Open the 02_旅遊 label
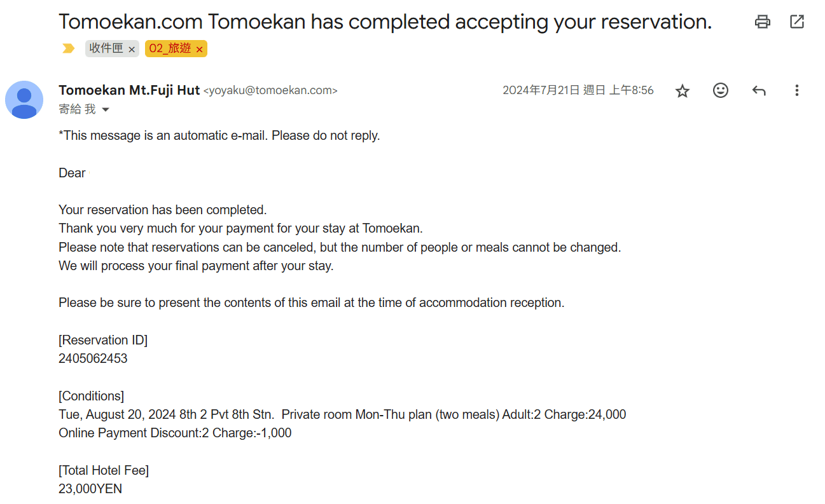The height and width of the screenshot is (504, 825). (170, 49)
